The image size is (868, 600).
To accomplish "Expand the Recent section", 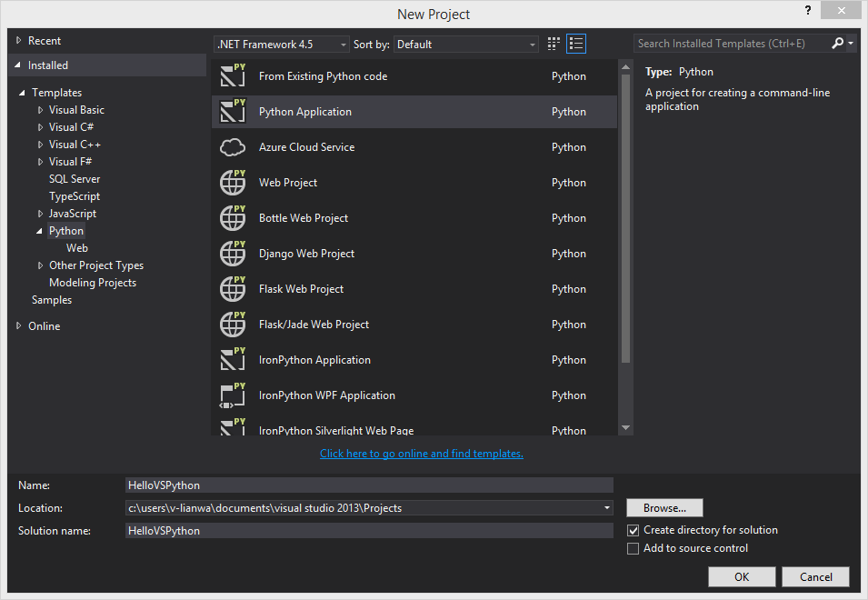I will click(x=19, y=40).
